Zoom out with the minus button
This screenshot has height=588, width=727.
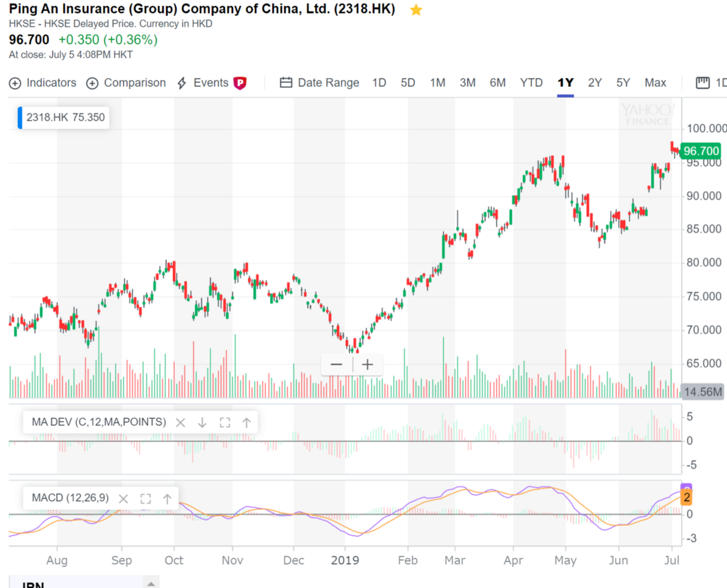[336, 365]
